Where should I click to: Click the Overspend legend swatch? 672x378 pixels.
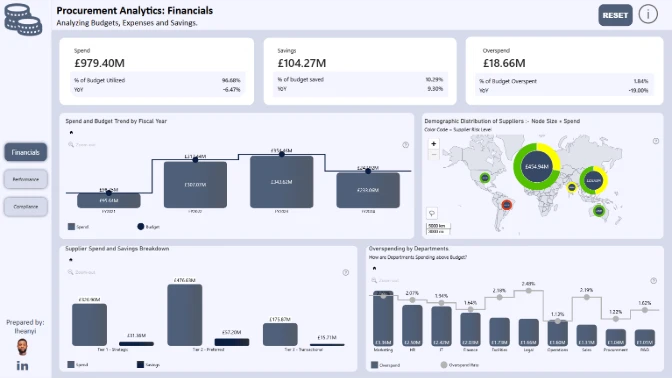[x=374, y=365]
